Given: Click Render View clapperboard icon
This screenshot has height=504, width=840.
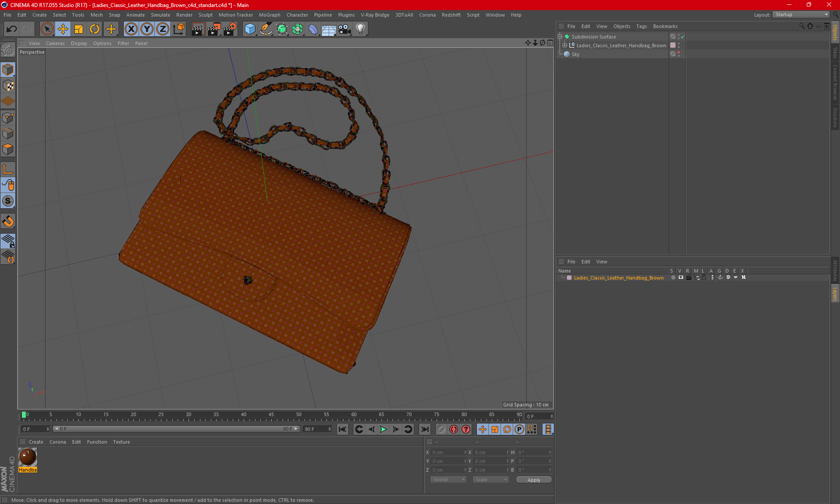Looking at the screenshot, I should coord(198,29).
